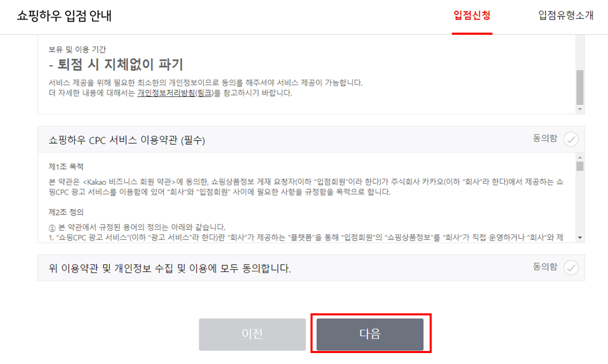This screenshot has width=608, height=364.
Task: Click the 쇼핑하우 입점 안내 page title
Action: click(x=64, y=16)
